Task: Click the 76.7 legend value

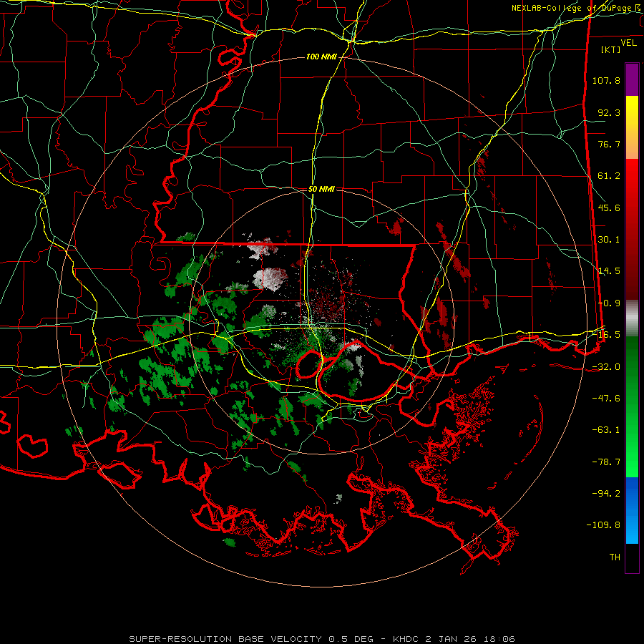Action: pos(609,144)
